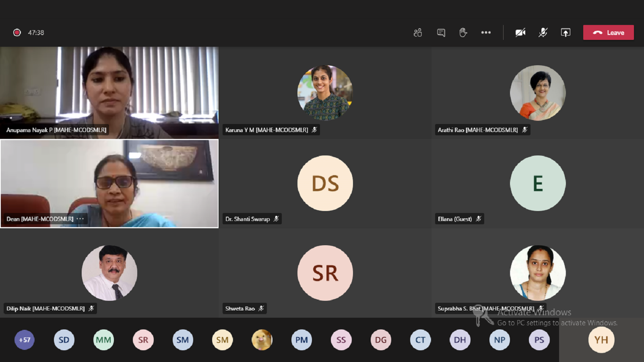Image resolution: width=644 pixels, height=362 pixels.
Task: Unmute the microphone
Action: [x=543, y=33]
